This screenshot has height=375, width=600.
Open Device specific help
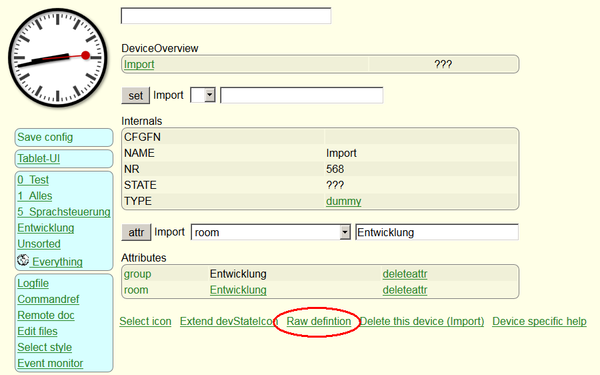pyautogui.click(x=539, y=321)
